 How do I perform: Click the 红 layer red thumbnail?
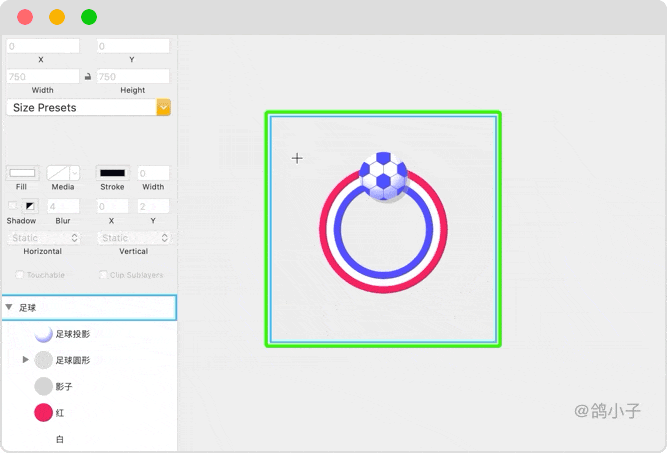pos(43,413)
